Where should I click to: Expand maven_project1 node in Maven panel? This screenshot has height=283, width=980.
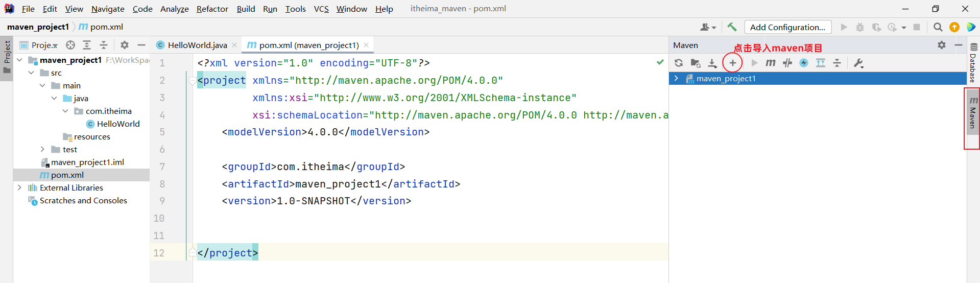[x=676, y=78]
